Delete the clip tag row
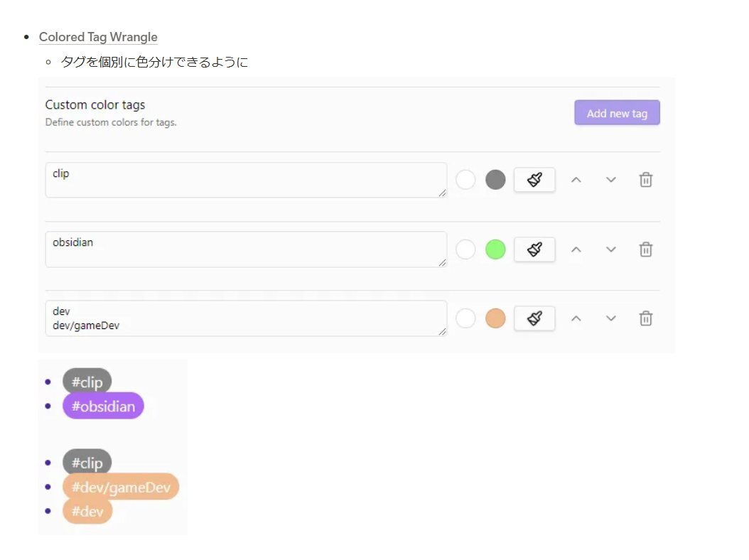 pyautogui.click(x=645, y=180)
